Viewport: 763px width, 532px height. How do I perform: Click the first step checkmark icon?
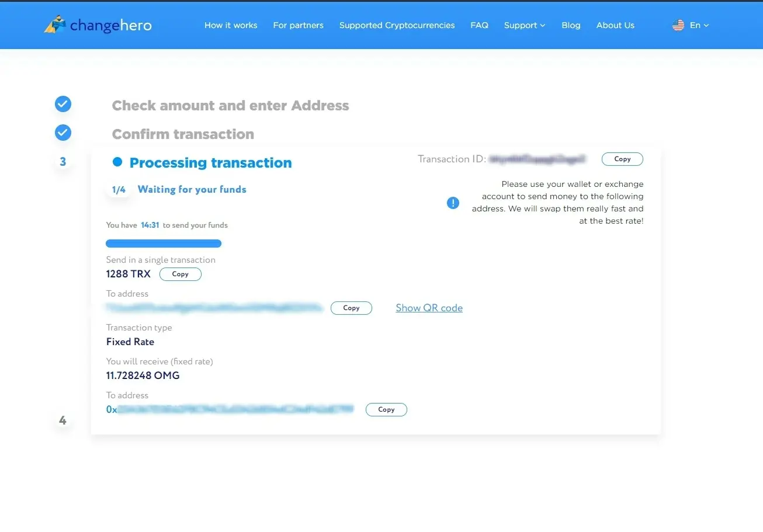coord(63,104)
